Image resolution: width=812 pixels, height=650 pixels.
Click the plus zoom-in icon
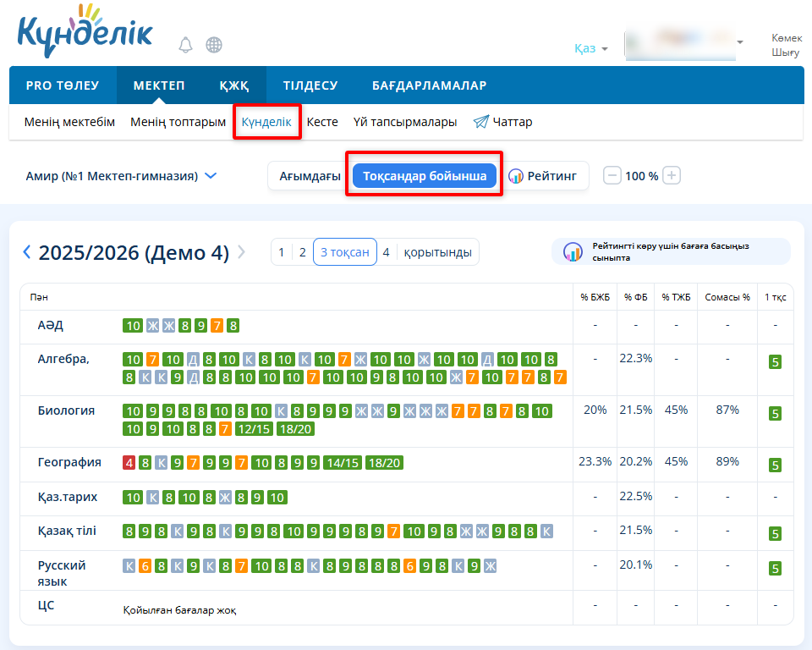pos(672,175)
